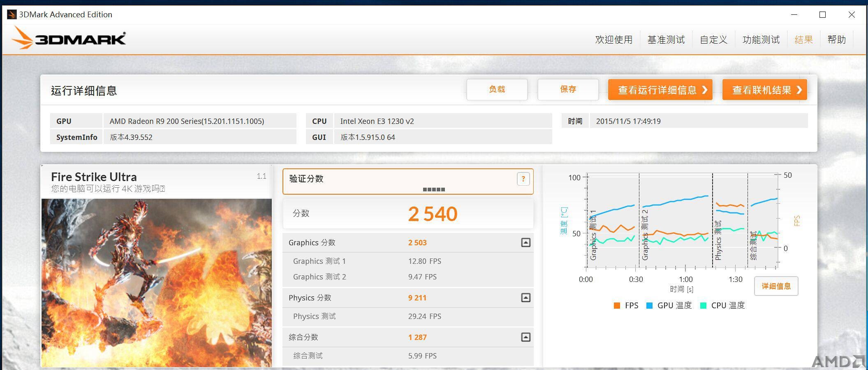Go to the 功能测试 tab
This screenshot has height=370, width=868.
tap(761, 40)
